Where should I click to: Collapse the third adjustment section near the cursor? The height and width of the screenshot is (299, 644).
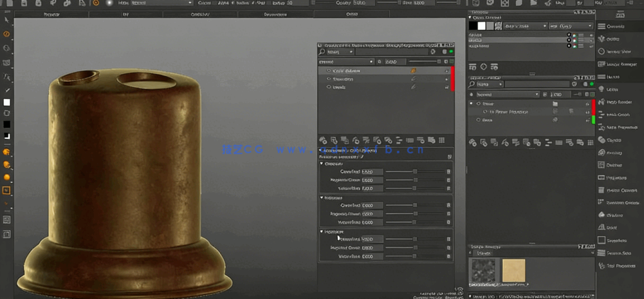(322, 232)
